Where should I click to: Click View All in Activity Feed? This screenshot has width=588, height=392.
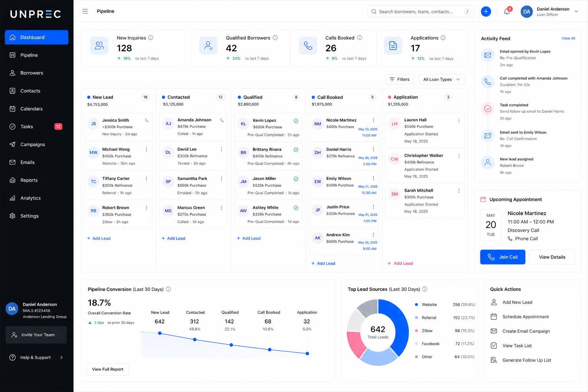click(568, 38)
